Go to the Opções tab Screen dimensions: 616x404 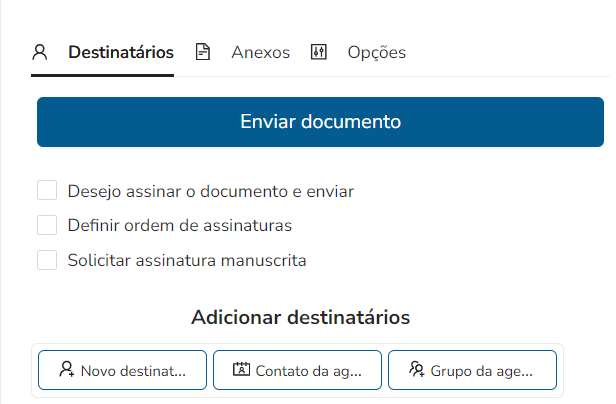point(376,53)
